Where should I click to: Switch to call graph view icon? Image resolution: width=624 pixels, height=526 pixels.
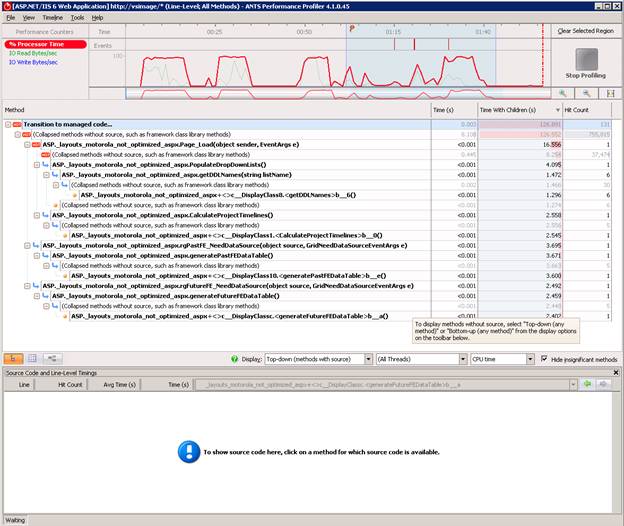pyautogui.click(x=52, y=358)
